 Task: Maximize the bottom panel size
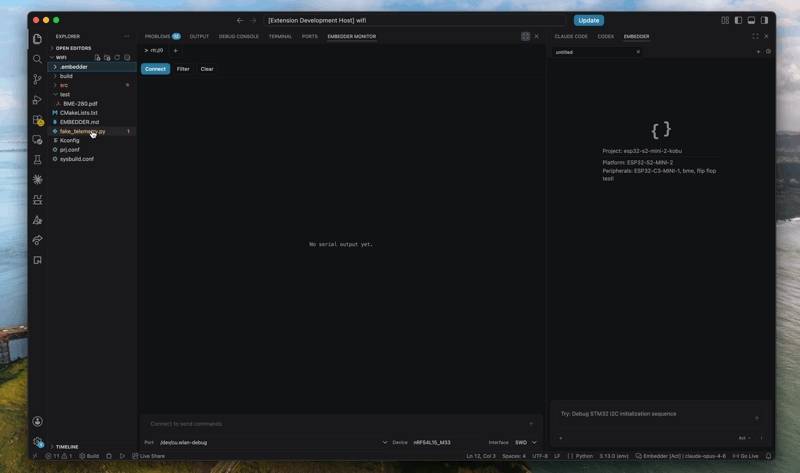point(526,36)
